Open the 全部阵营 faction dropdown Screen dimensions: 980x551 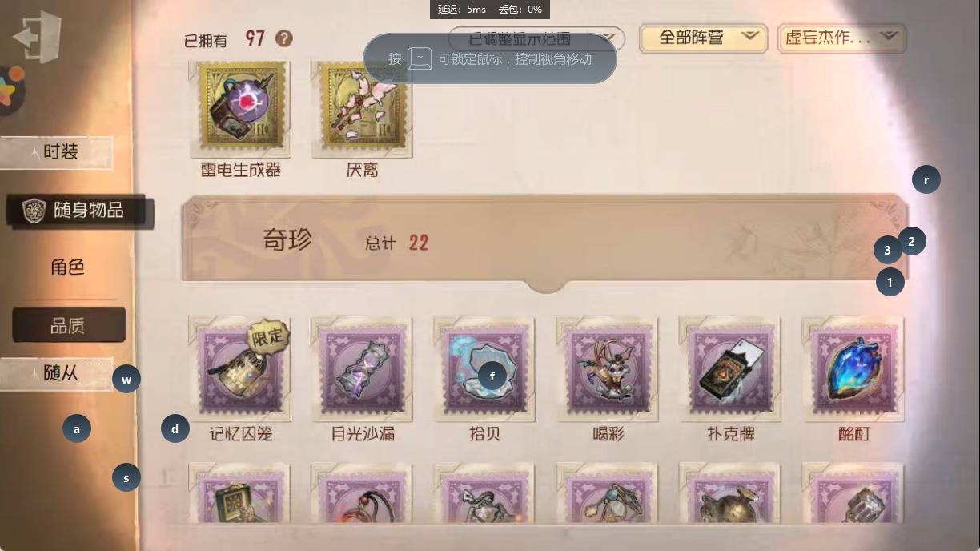(704, 38)
